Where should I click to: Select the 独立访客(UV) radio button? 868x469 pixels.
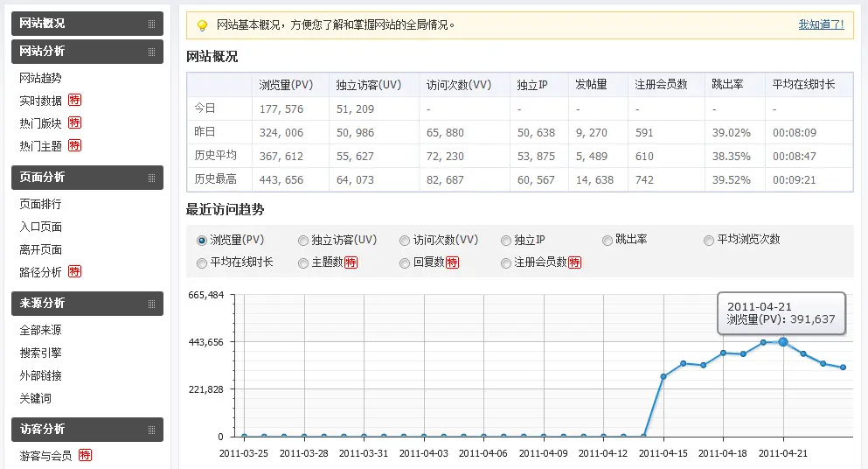click(303, 241)
